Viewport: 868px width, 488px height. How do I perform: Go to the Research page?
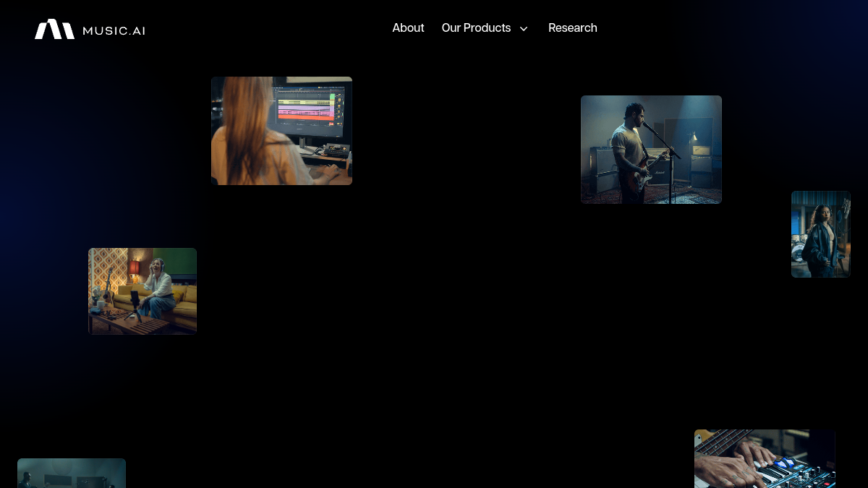click(x=573, y=28)
